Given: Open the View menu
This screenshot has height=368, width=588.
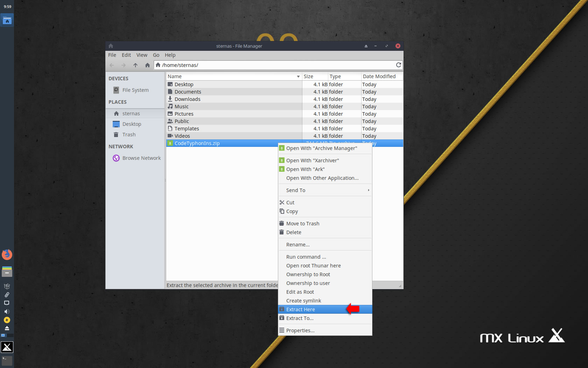Looking at the screenshot, I should [x=142, y=55].
